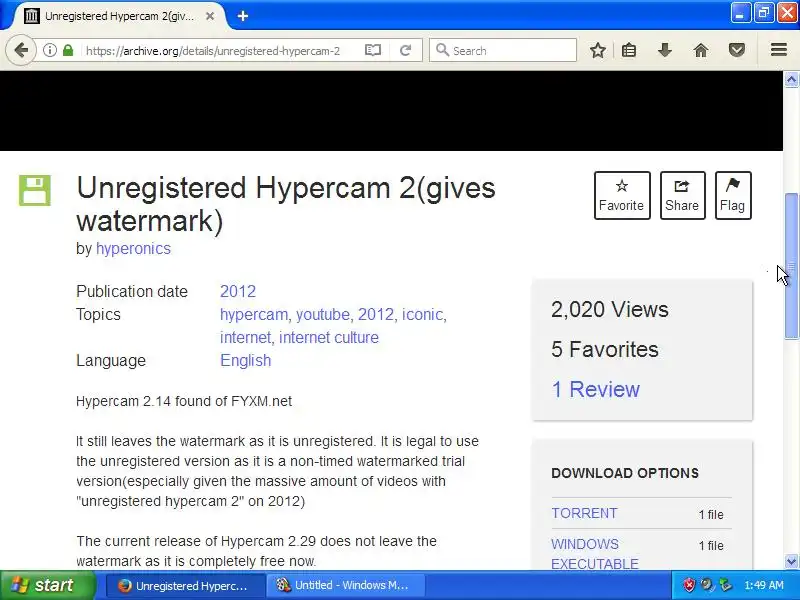Click the '5 Favorites' text
This screenshot has width=800, height=600.
(605, 349)
